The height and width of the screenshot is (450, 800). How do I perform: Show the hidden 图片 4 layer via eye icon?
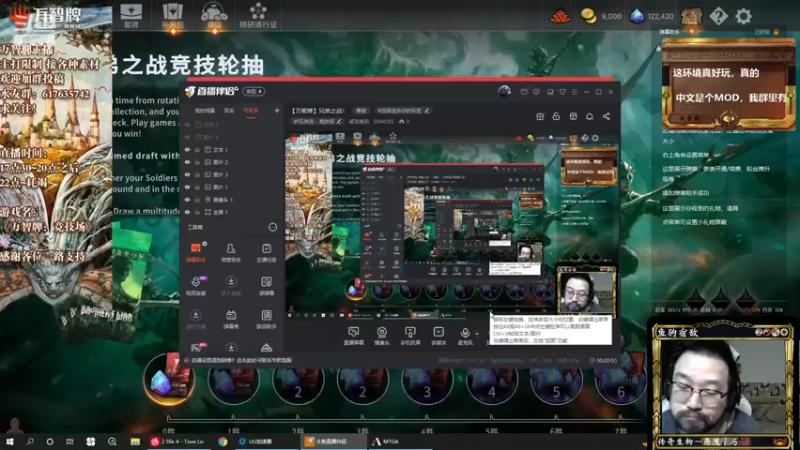coord(187,137)
